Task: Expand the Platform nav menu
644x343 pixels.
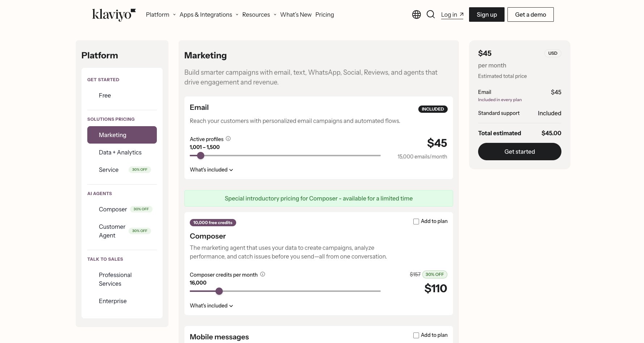Action: [161, 15]
